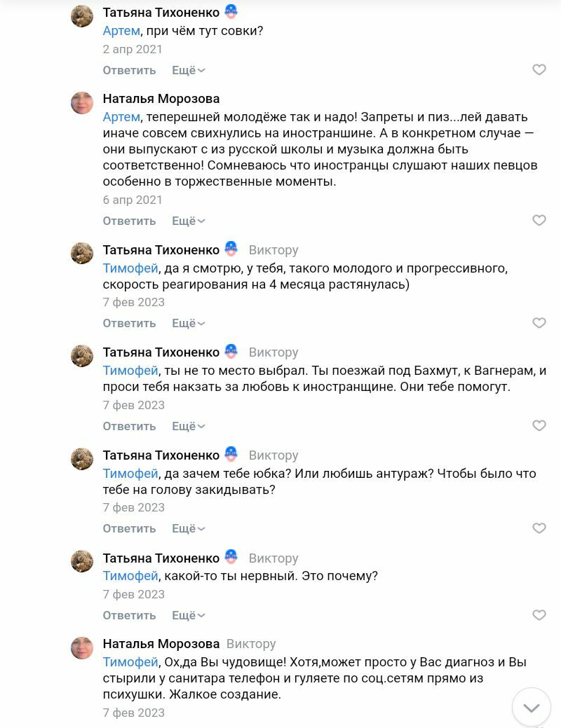Reply to the comment about совки

click(129, 70)
